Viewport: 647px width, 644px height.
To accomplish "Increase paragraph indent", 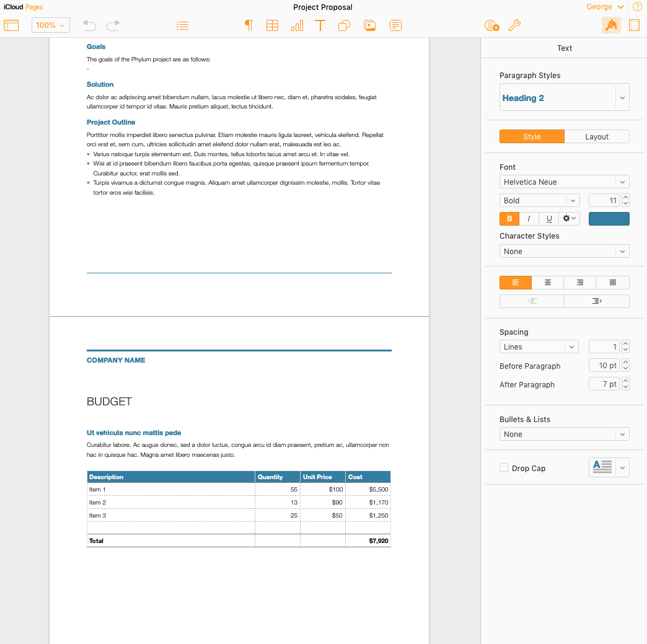I will [x=597, y=301].
